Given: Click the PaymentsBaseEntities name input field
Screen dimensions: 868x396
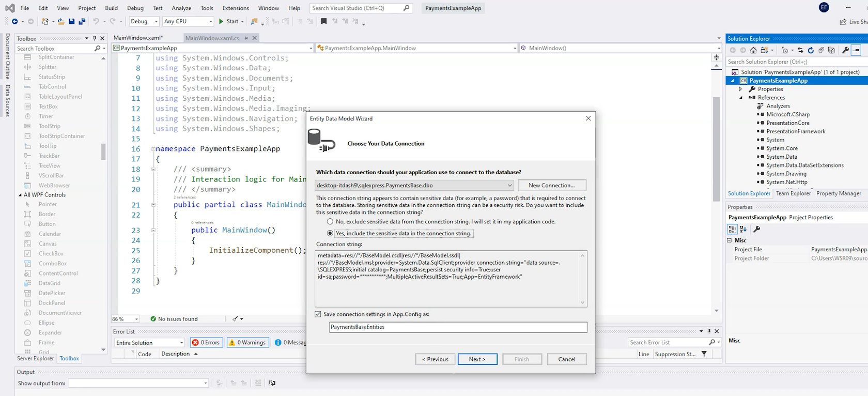Looking at the screenshot, I should [x=458, y=327].
